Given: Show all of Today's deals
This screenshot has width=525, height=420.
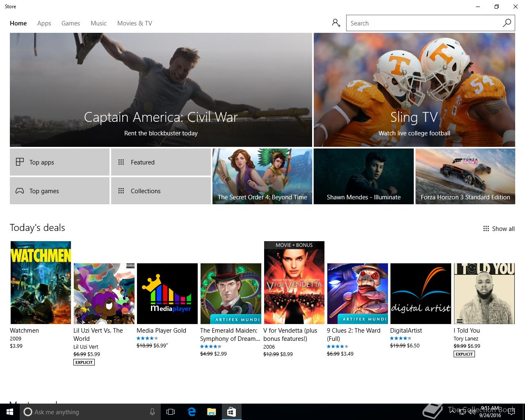Looking at the screenshot, I should coord(499,228).
